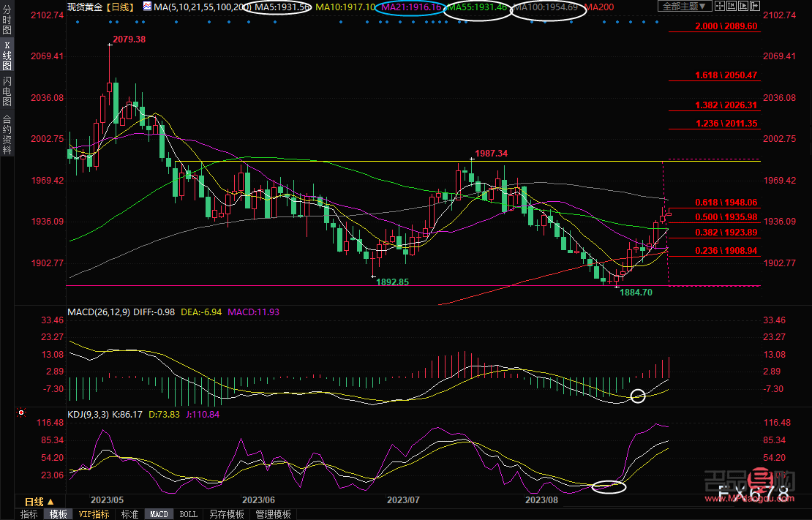Image resolution: width=812 pixels, height=520 pixels.
Task: Click the red alert marker beside KDJ panel
Action: (x=20, y=414)
